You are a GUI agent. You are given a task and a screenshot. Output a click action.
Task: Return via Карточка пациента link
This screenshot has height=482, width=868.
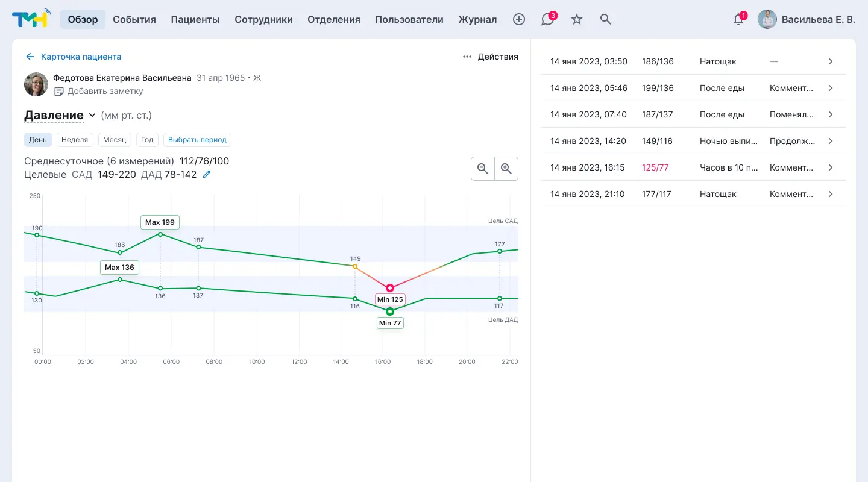click(81, 57)
